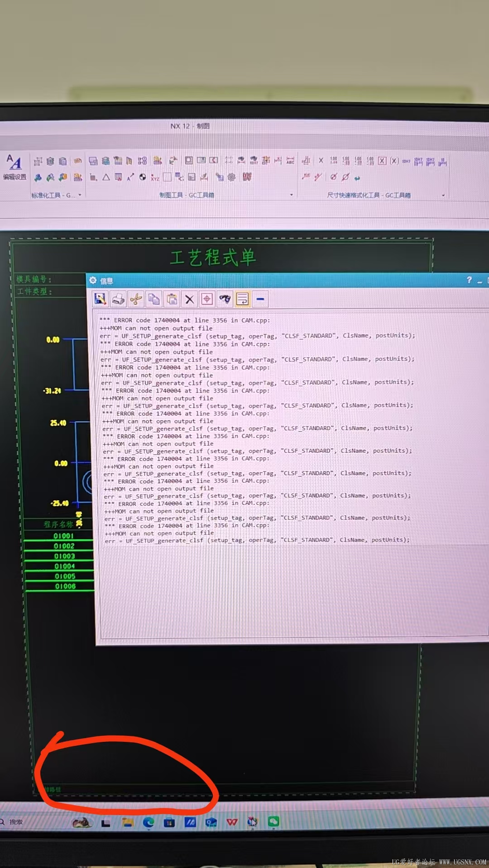
Task: Click the 程序名称 column header
Action: coord(58,524)
